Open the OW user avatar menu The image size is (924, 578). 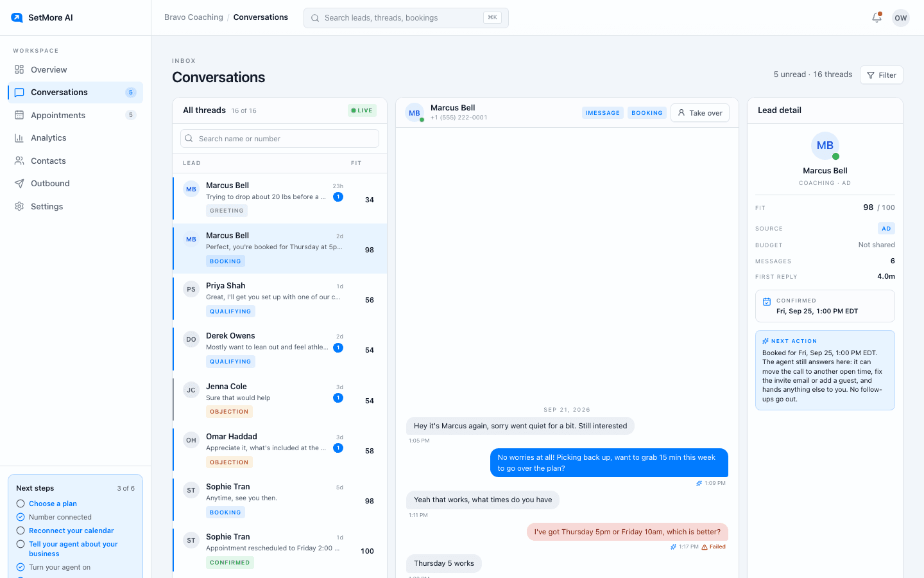901,18
